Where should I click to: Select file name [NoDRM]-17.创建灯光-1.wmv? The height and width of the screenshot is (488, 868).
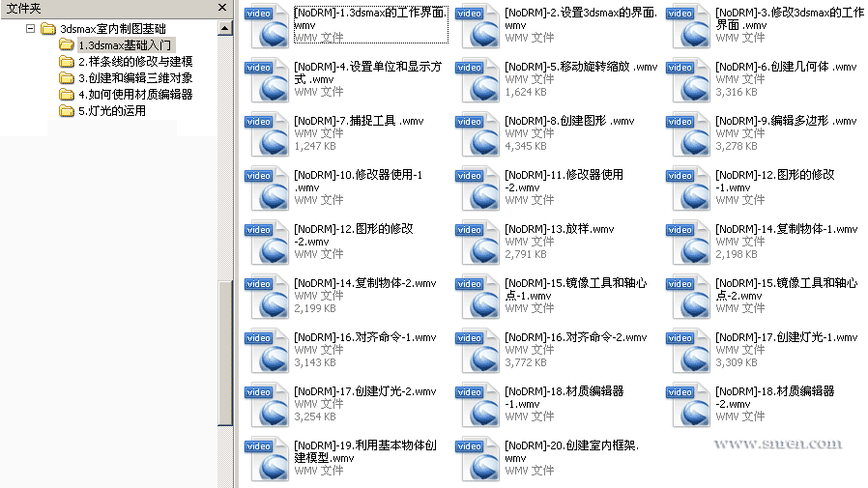click(786, 337)
